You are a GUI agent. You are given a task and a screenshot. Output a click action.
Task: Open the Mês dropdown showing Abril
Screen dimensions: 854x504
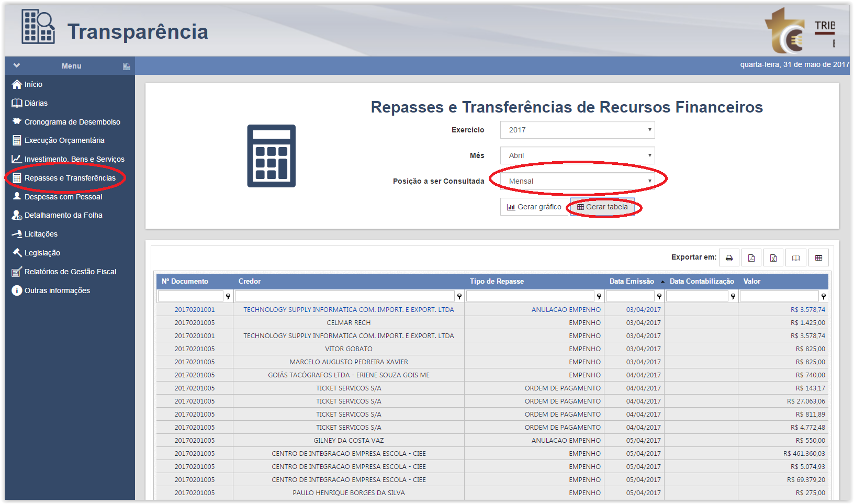(577, 155)
